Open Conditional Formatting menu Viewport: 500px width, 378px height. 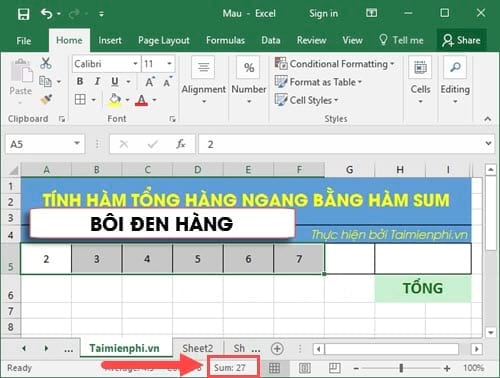(334, 64)
